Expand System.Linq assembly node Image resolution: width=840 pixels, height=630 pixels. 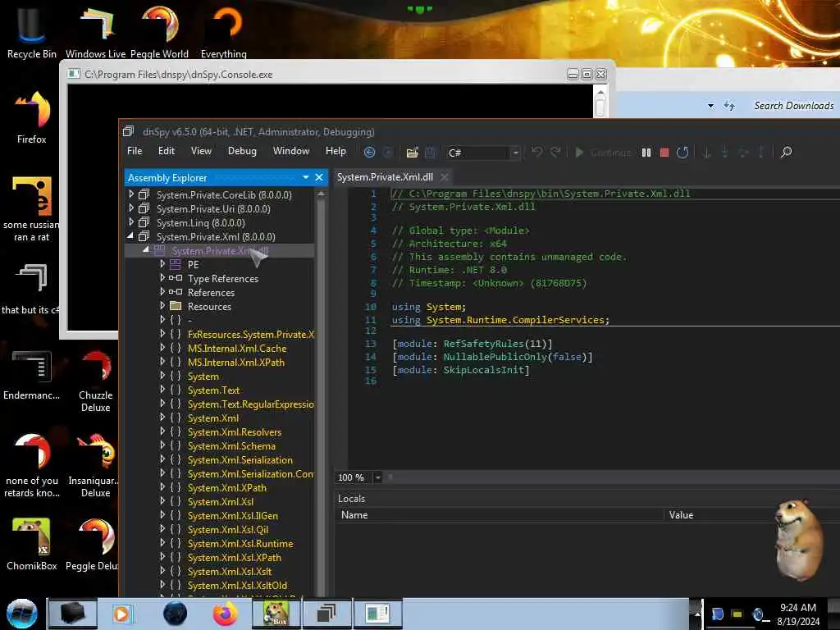(x=131, y=221)
